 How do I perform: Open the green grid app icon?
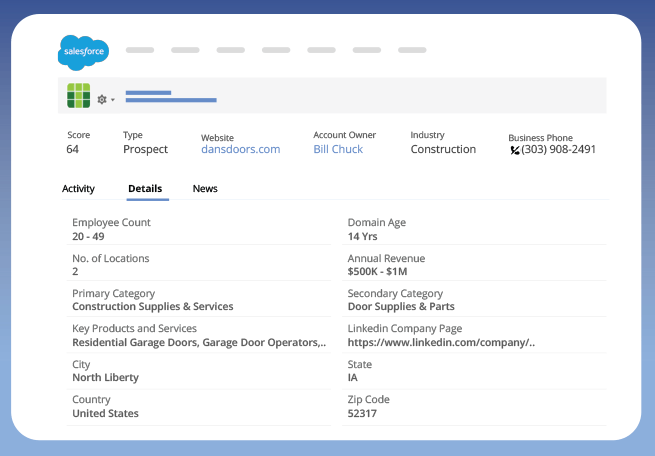click(x=78, y=96)
